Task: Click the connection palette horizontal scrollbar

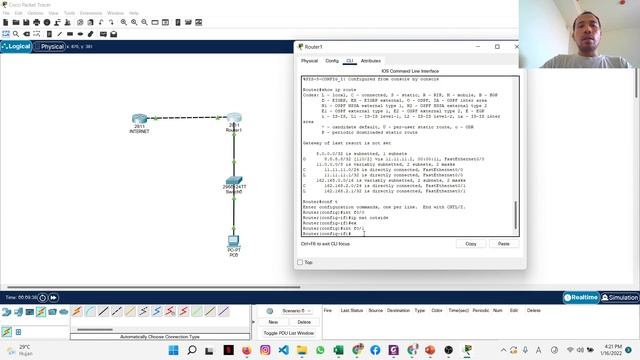Action: point(95,329)
